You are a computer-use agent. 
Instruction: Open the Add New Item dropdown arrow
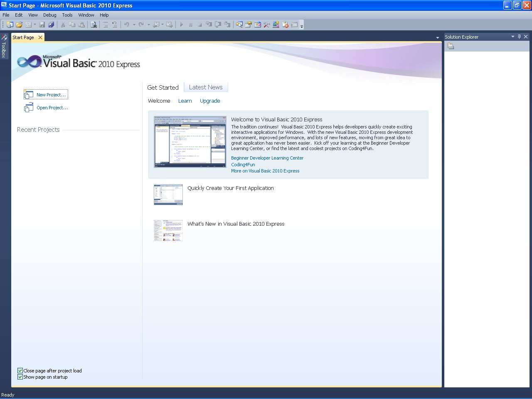(35, 25)
